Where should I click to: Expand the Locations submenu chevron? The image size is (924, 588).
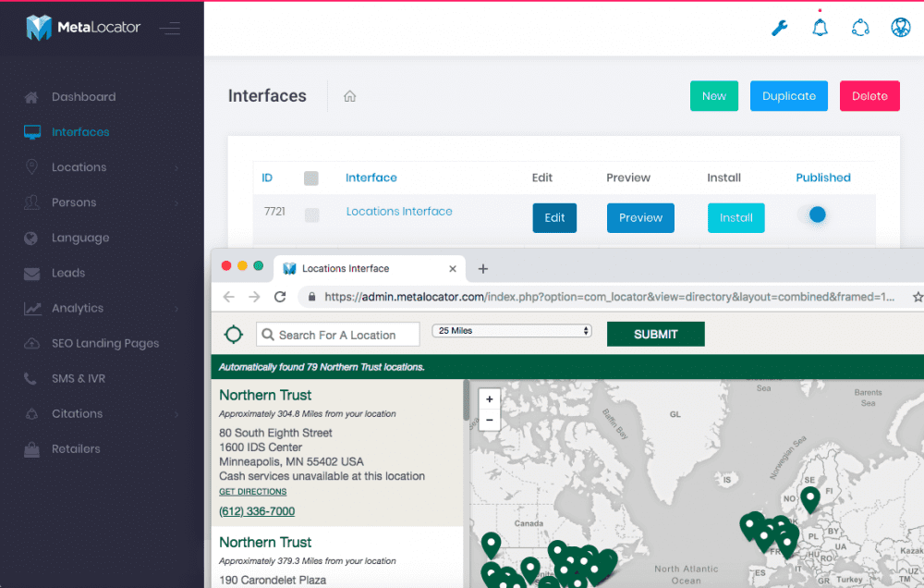pyautogui.click(x=176, y=168)
